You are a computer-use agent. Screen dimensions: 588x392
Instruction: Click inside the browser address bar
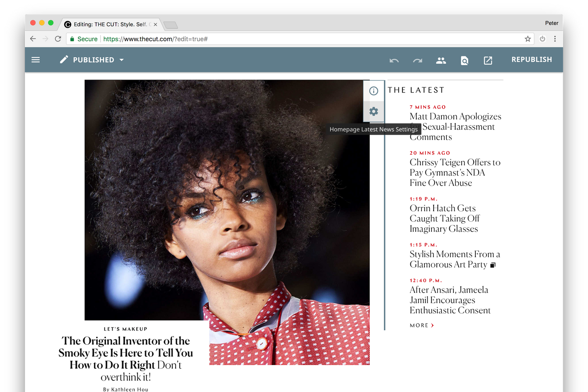(x=248, y=39)
